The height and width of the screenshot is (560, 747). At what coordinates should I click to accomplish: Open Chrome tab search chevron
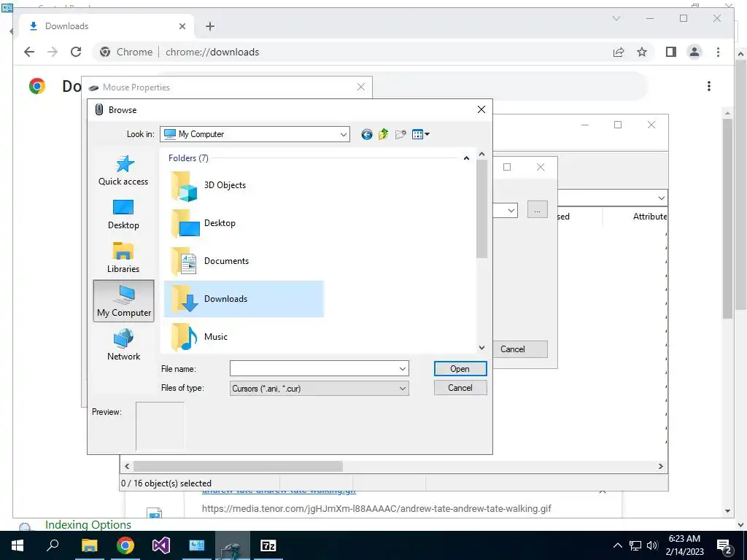tap(616, 18)
